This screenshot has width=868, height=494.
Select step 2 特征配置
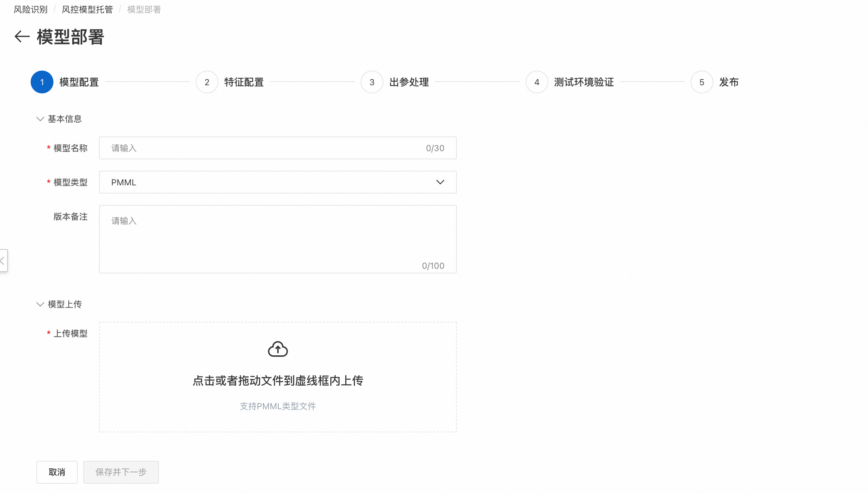click(230, 82)
